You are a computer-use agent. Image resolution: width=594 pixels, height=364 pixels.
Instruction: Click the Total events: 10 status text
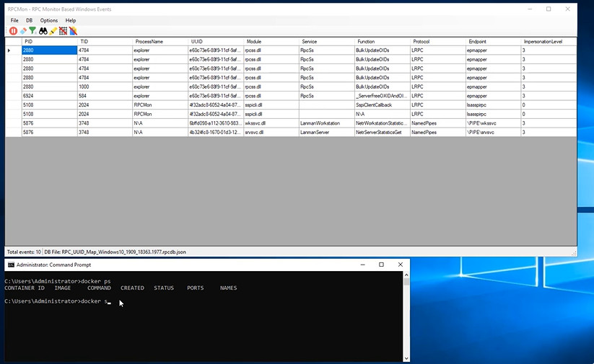tap(24, 252)
